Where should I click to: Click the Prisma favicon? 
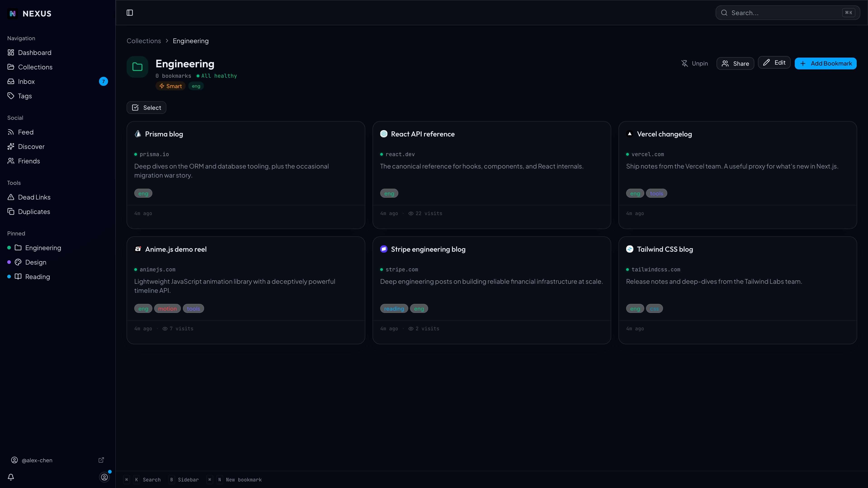tap(138, 134)
